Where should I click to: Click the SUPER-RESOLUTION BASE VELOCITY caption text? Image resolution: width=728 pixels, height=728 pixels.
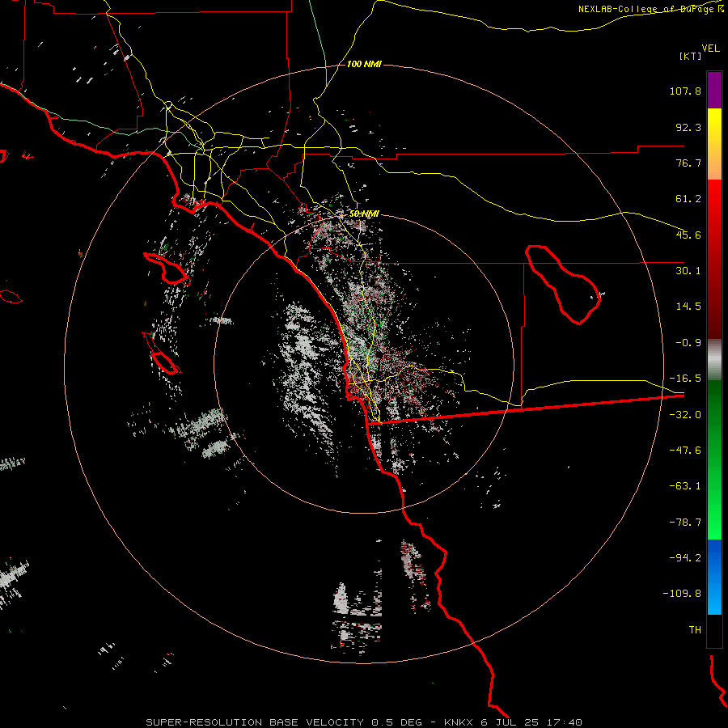click(255, 722)
